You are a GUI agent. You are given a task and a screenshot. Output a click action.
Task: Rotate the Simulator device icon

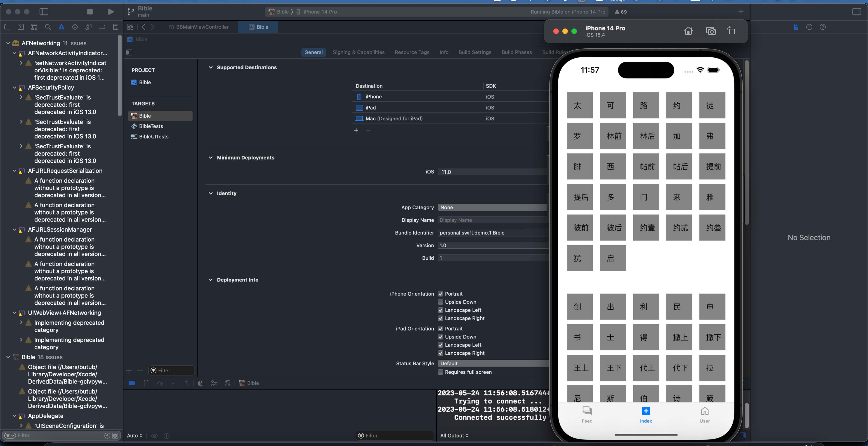[x=731, y=31]
